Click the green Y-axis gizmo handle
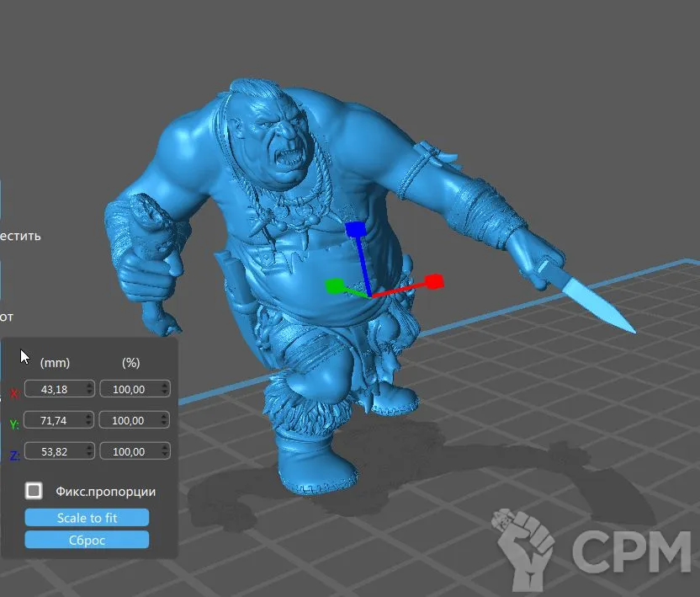The image size is (700, 597). [334, 287]
